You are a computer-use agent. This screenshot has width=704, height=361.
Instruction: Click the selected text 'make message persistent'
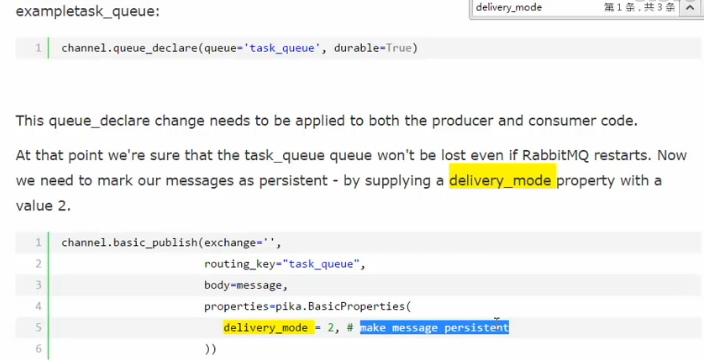click(x=434, y=328)
